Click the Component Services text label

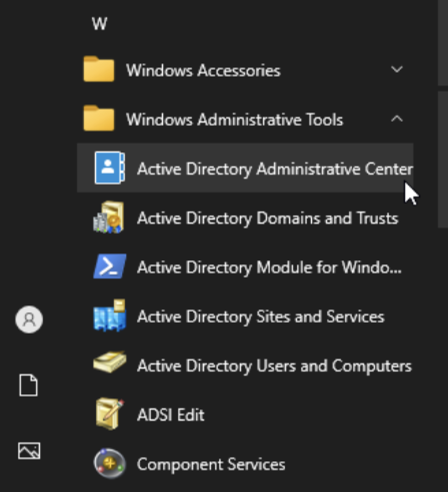211,464
